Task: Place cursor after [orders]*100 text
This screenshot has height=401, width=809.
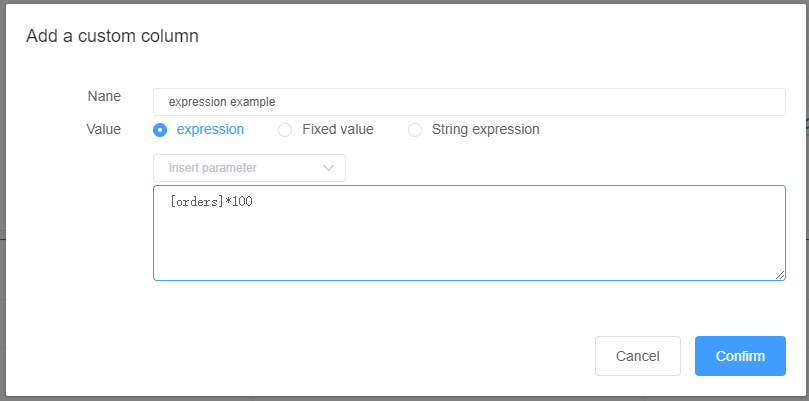Action: pyautogui.click(x=253, y=202)
